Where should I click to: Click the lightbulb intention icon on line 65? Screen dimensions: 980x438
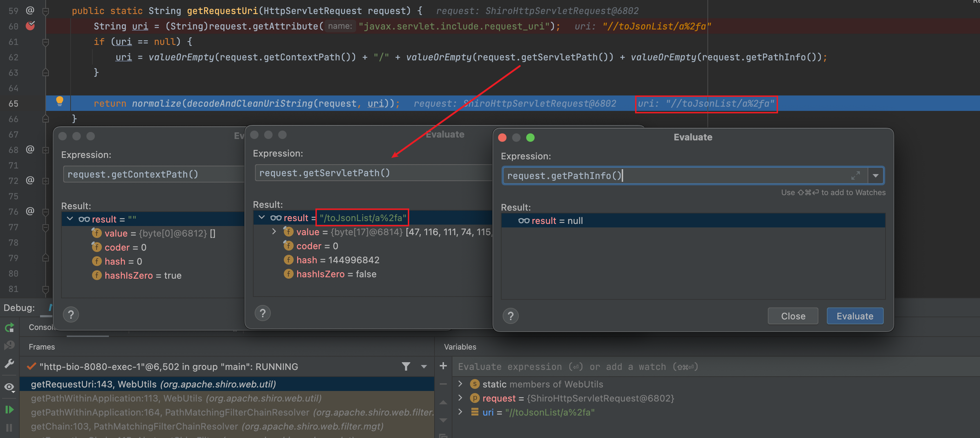click(60, 101)
